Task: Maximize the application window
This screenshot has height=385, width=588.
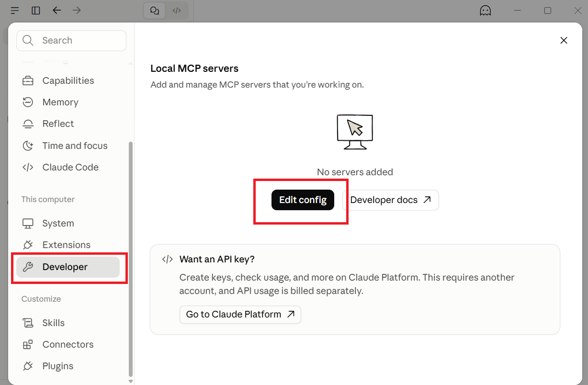Action: pos(548,11)
